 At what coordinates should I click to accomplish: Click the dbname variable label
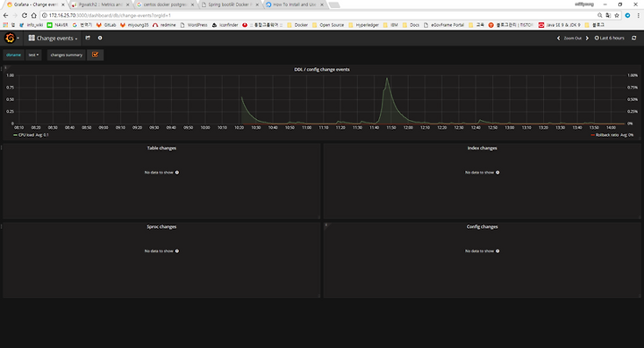13,55
